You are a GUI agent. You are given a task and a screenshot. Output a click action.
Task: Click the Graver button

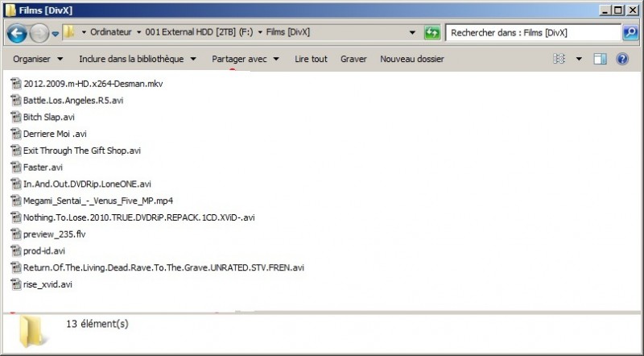353,59
